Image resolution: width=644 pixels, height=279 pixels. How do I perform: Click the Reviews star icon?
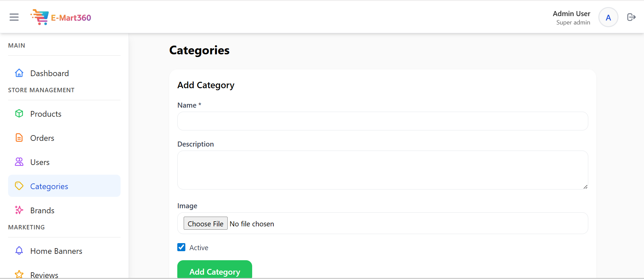[x=19, y=274]
